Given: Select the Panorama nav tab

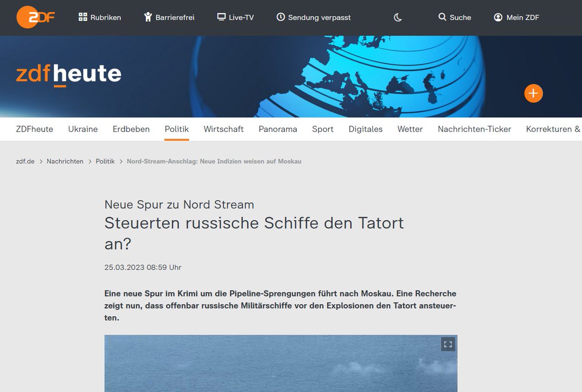Looking at the screenshot, I should 278,129.
